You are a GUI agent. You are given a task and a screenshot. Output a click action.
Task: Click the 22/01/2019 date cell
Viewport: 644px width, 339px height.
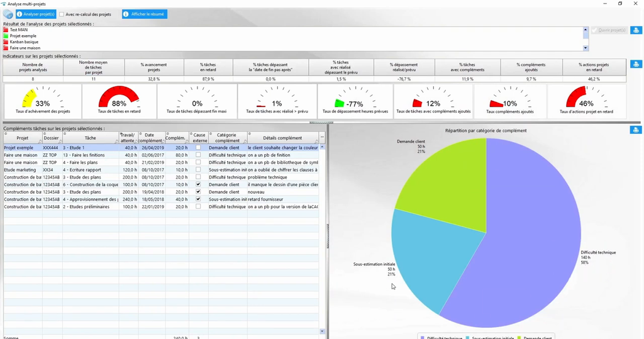(x=152, y=207)
